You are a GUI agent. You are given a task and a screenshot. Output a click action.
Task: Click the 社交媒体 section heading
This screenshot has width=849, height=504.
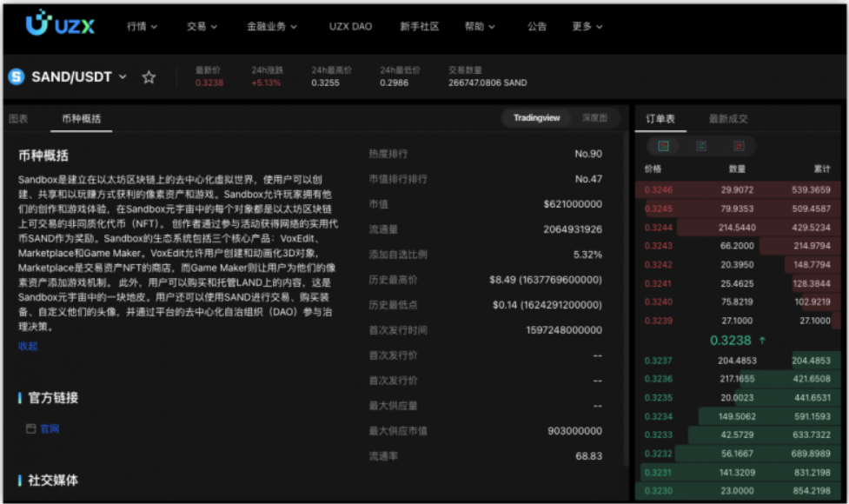53,481
